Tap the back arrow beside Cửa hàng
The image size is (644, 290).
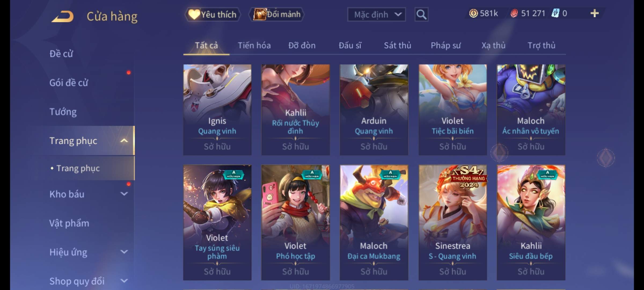(x=63, y=16)
